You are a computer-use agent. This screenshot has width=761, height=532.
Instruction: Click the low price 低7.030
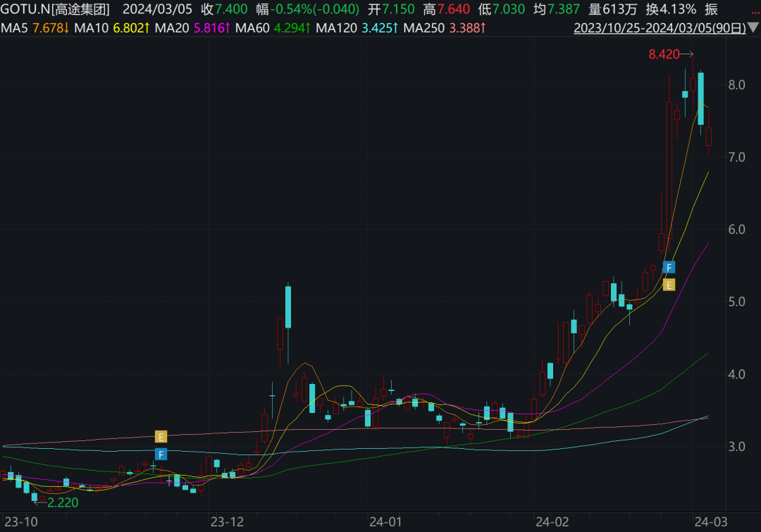point(502,9)
